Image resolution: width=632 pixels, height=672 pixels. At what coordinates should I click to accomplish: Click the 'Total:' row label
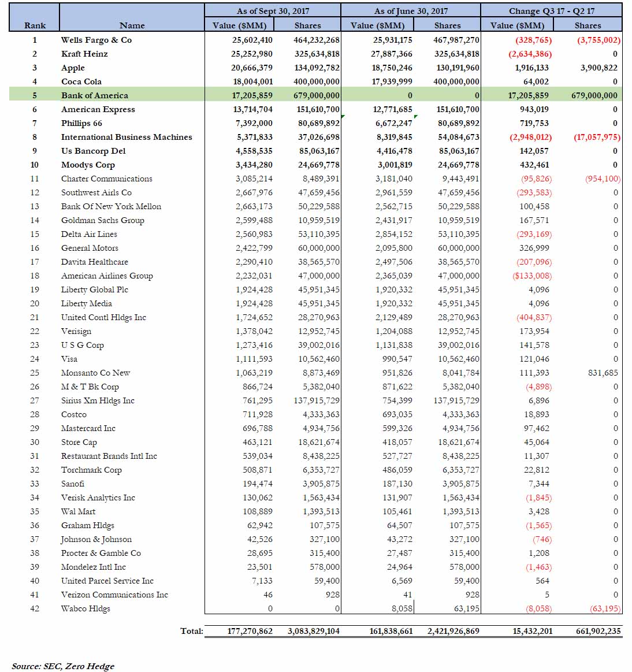(x=191, y=631)
